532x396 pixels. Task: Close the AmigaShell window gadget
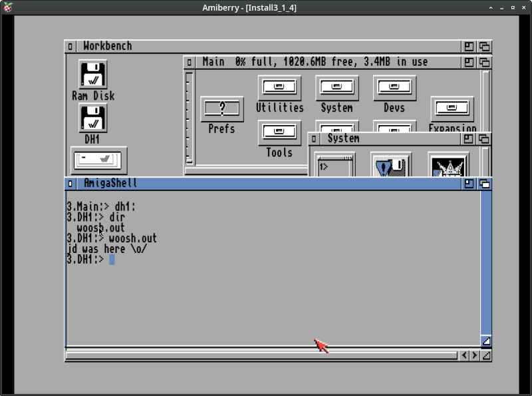click(70, 184)
